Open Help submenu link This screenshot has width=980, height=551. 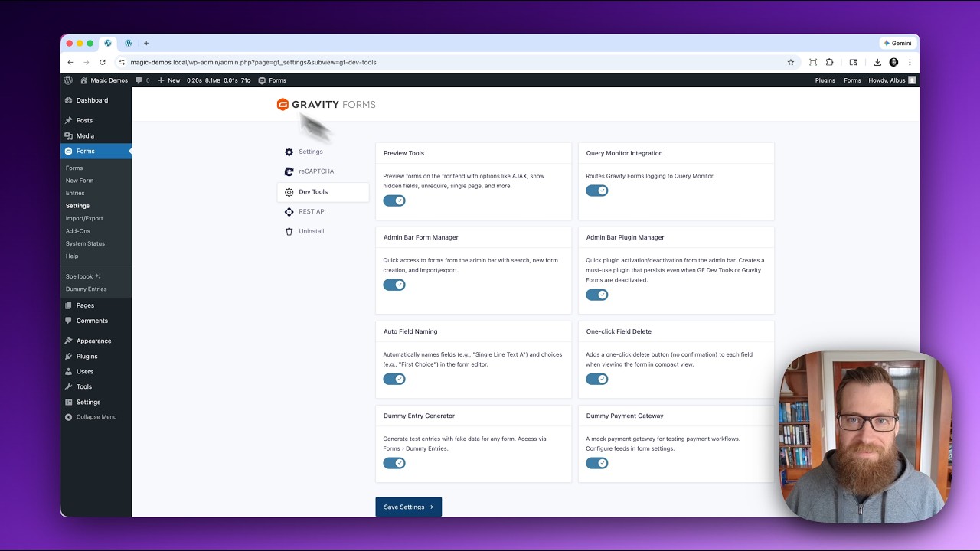click(72, 256)
